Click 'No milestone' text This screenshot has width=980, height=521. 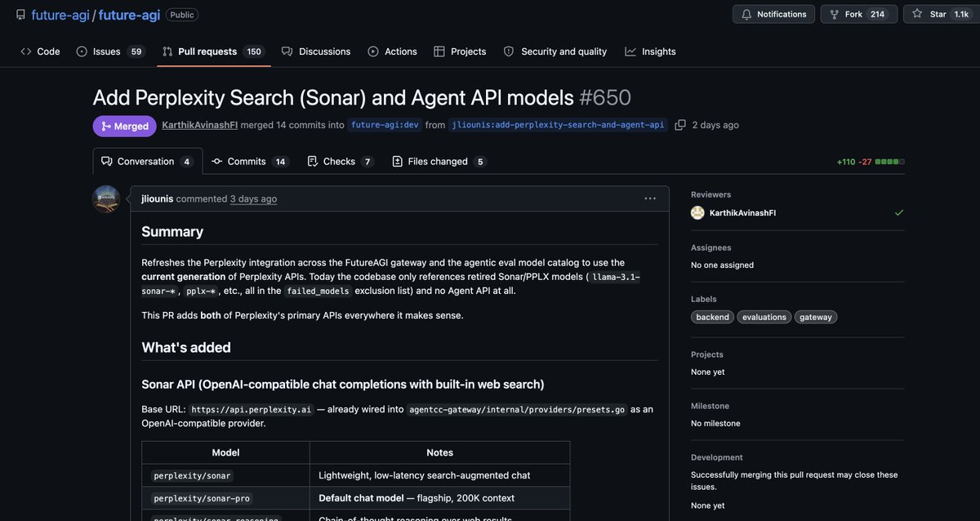tap(715, 423)
